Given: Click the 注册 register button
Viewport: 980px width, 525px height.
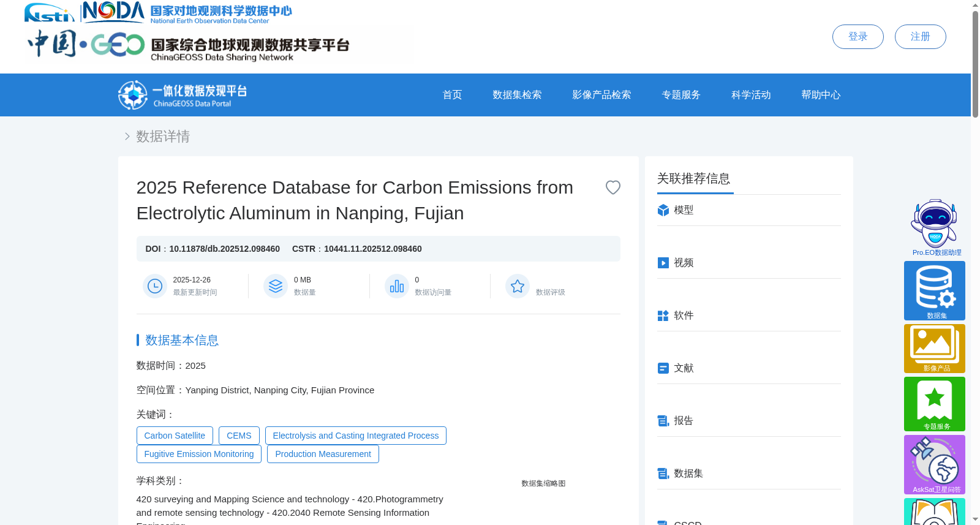Looking at the screenshot, I should (x=920, y=37).
